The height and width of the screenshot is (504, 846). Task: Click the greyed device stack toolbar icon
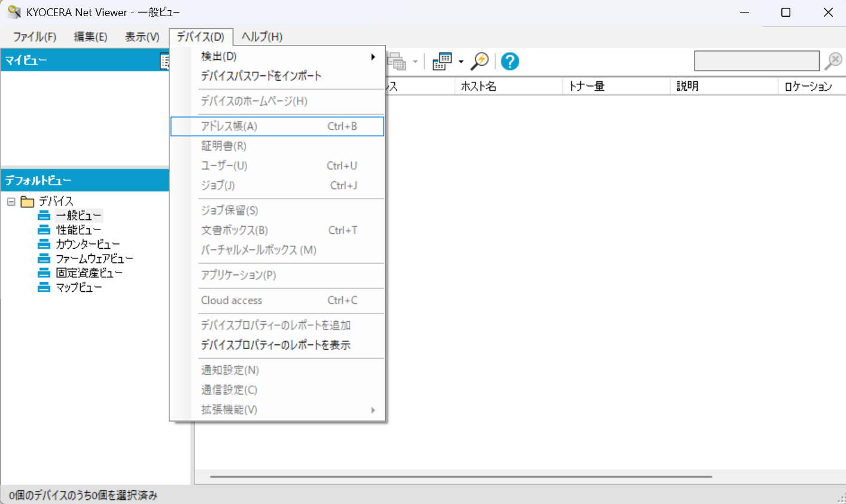click(397, 61)
